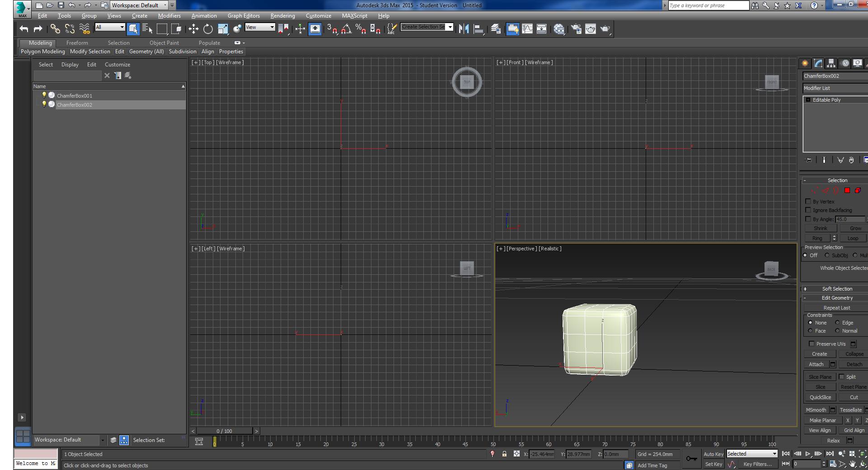Open the Render Setup teapot icon
Viewport: 868px width, 470px height.
[x=576, y=29]
